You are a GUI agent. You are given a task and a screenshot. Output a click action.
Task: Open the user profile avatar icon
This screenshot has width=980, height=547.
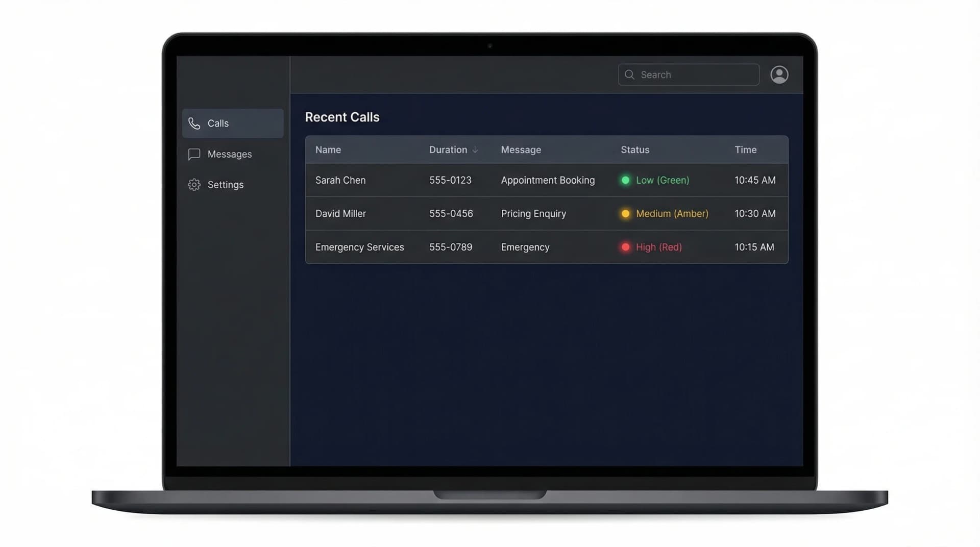tap(779, 74)
